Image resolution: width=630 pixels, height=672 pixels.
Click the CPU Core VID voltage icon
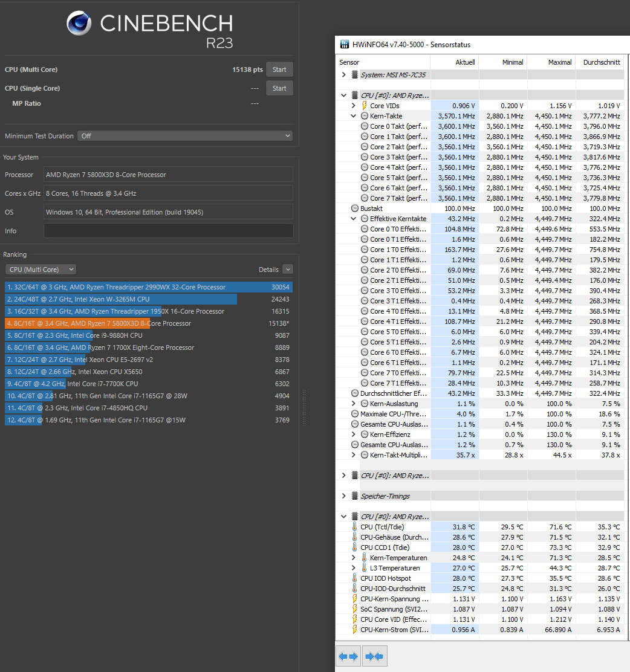[355, 619]
